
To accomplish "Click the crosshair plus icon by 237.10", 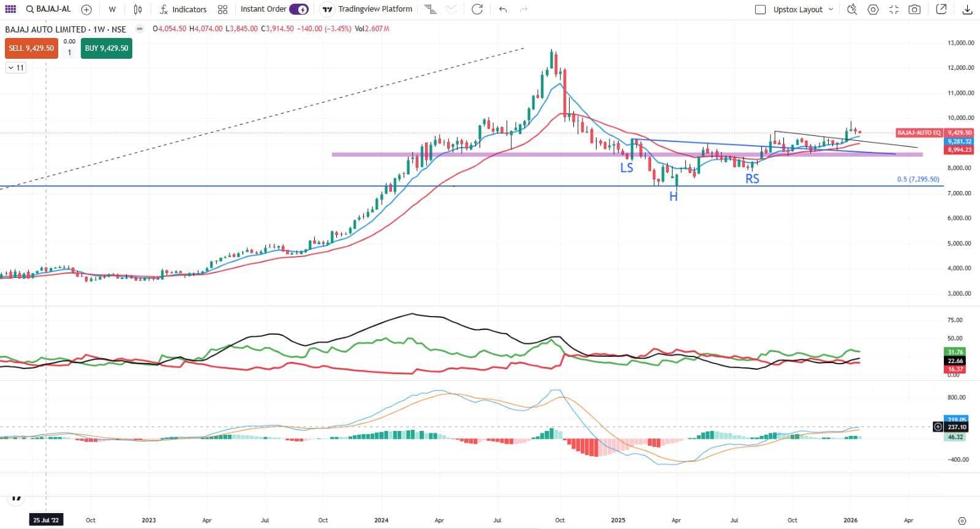I will (x=938, y=427).
